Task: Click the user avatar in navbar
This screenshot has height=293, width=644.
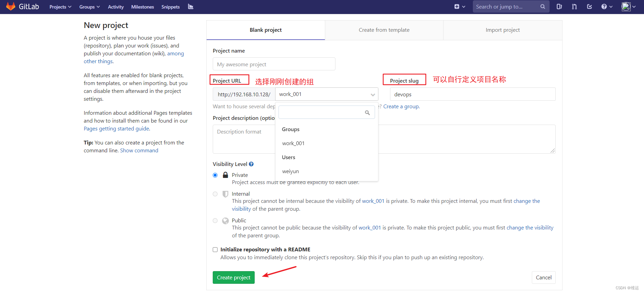Action: (x=626, y=6)
